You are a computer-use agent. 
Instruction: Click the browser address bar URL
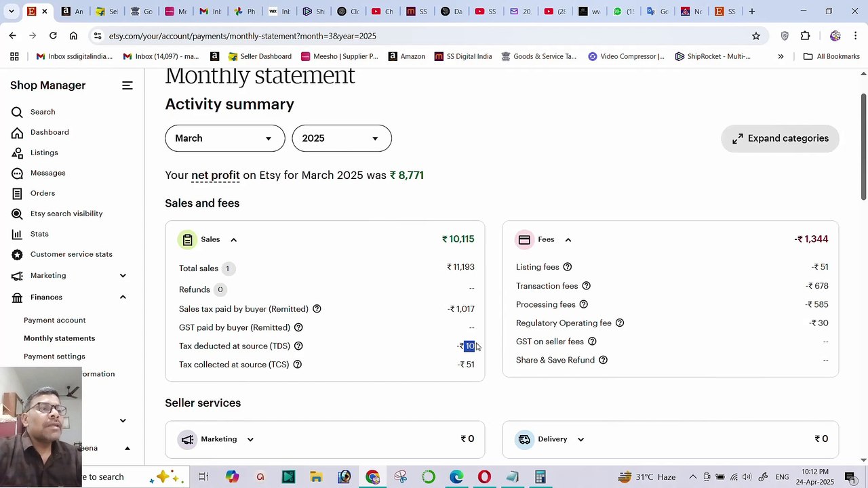coord(242,36)
